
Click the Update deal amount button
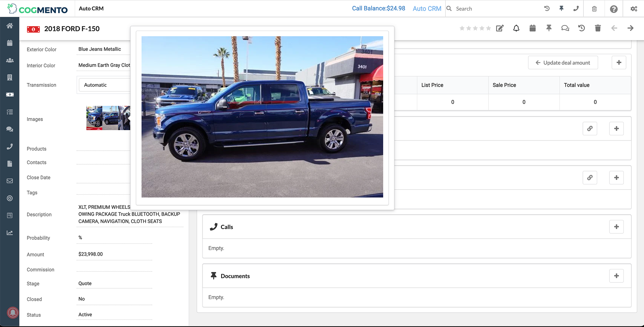click(563, 62)
